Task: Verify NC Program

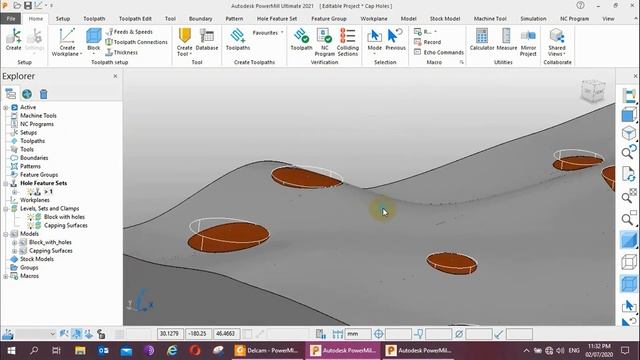Action: 324,42
